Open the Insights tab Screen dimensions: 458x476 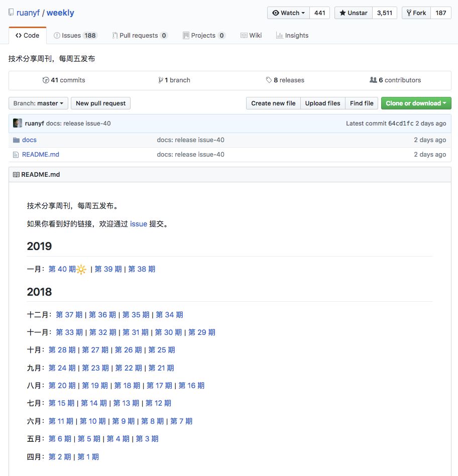(292, 36)
